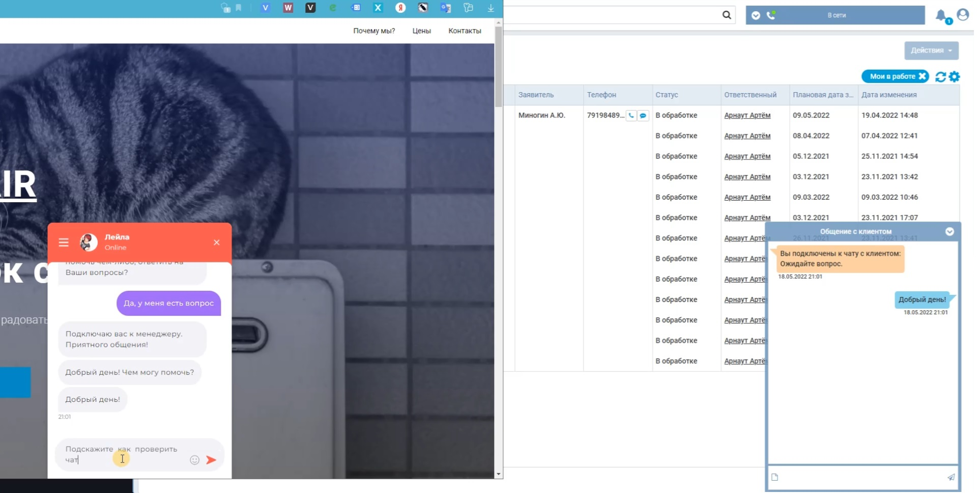Click the user profile avatar icon
This screenshot has width=980, height=493.
[963, 15]
